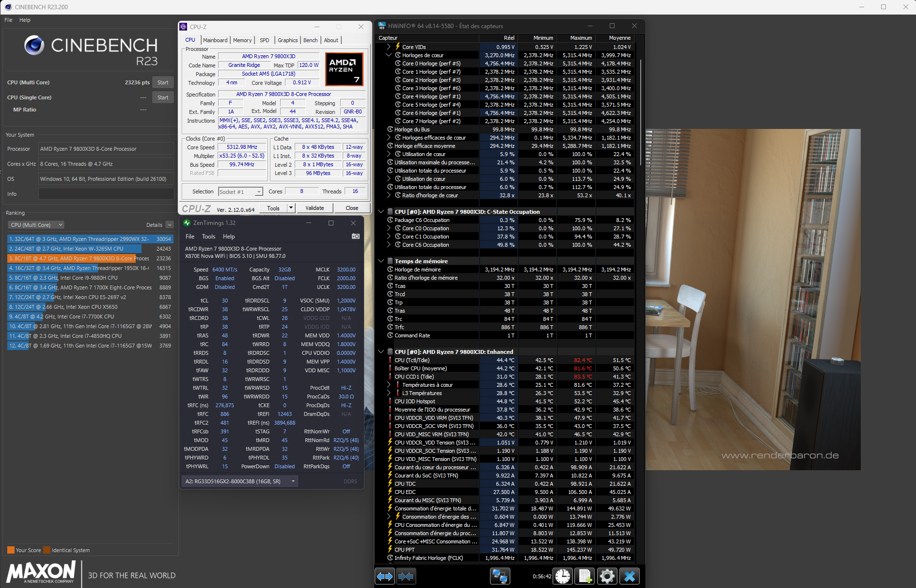The height and width of the screenshot is (588, 916).
Task: Open the CPU (Multi Core) ranking dropdown
Action: (x=36, y=225)
